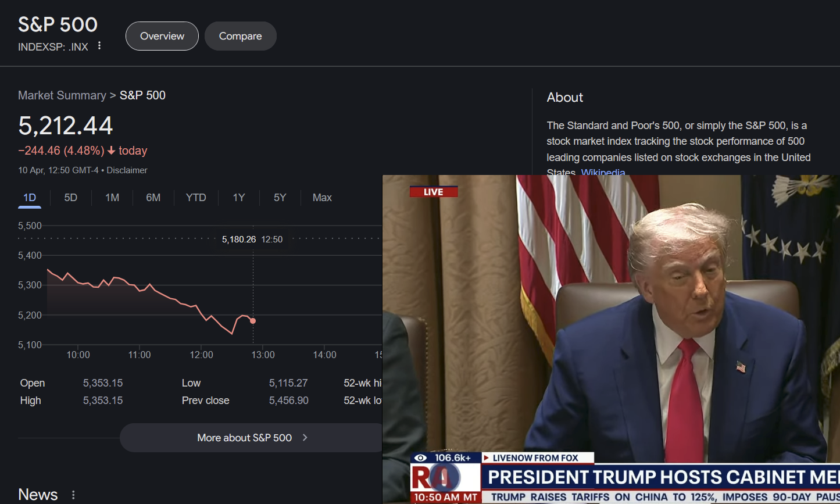This screenshot has height=504, width=840.
Task: Click the About heading
Action: 565,98
